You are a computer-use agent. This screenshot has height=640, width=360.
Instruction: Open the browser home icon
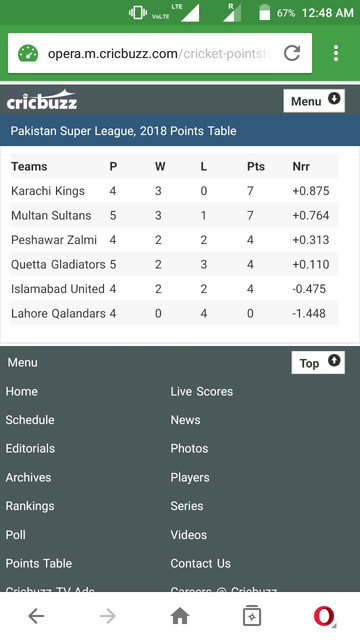(x=180, y=616)
